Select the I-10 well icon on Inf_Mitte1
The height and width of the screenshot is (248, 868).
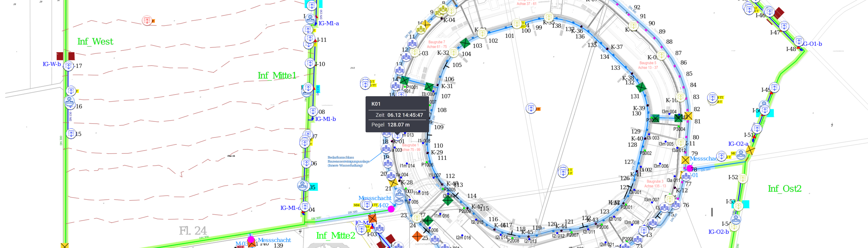pyautogui.click(x=310, y=63)
